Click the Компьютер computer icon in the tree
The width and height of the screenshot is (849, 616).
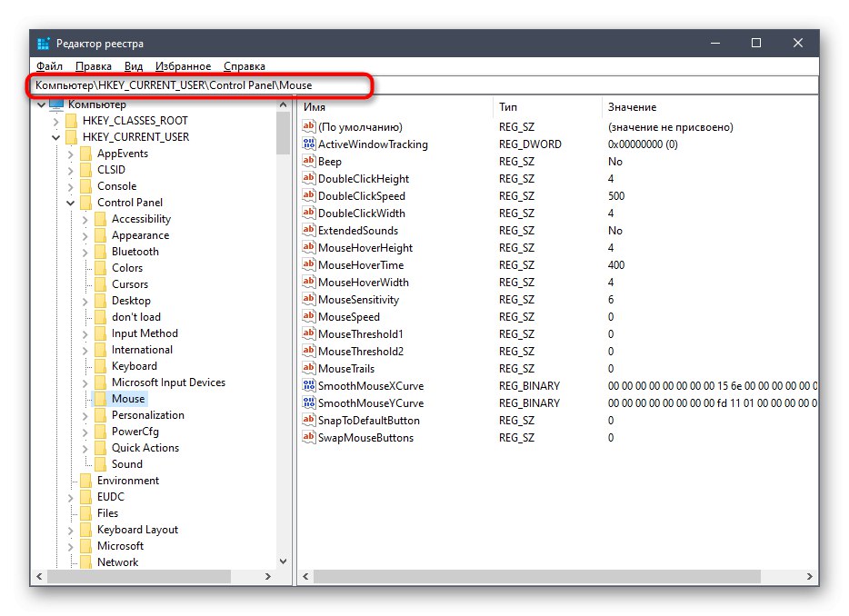[x=56, y=104]
